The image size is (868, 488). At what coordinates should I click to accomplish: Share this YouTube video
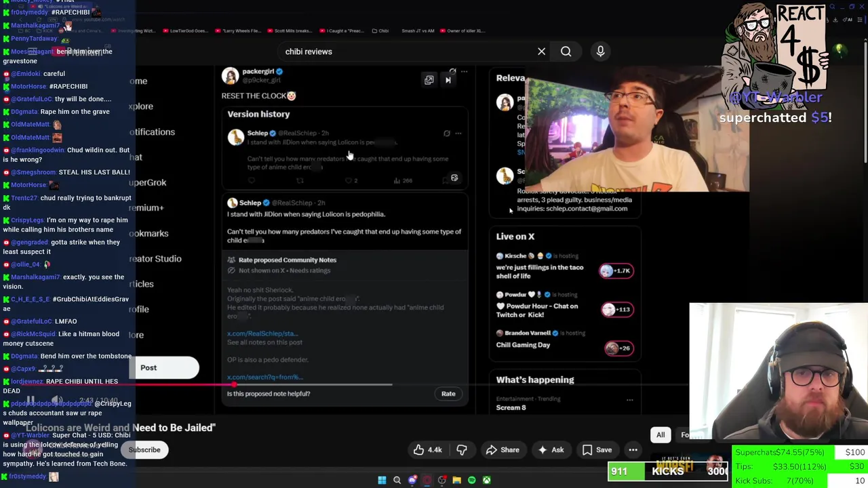(502, 450)
